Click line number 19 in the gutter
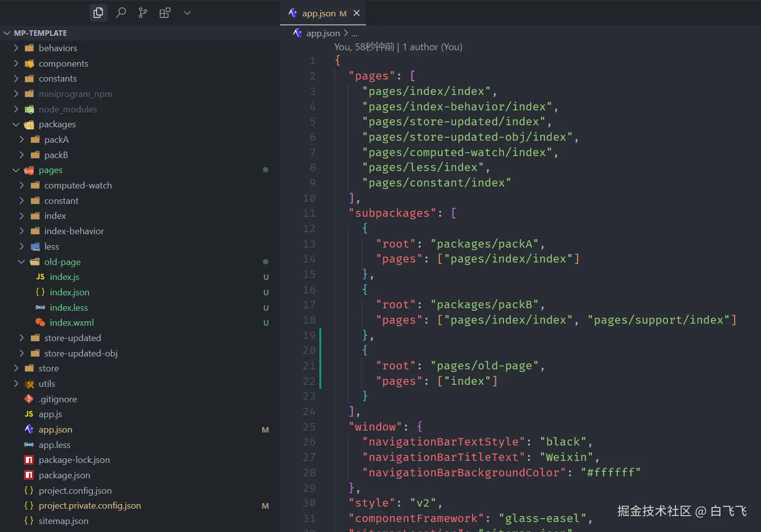Screen dimensions: 761x532 [x=309, y=336]
